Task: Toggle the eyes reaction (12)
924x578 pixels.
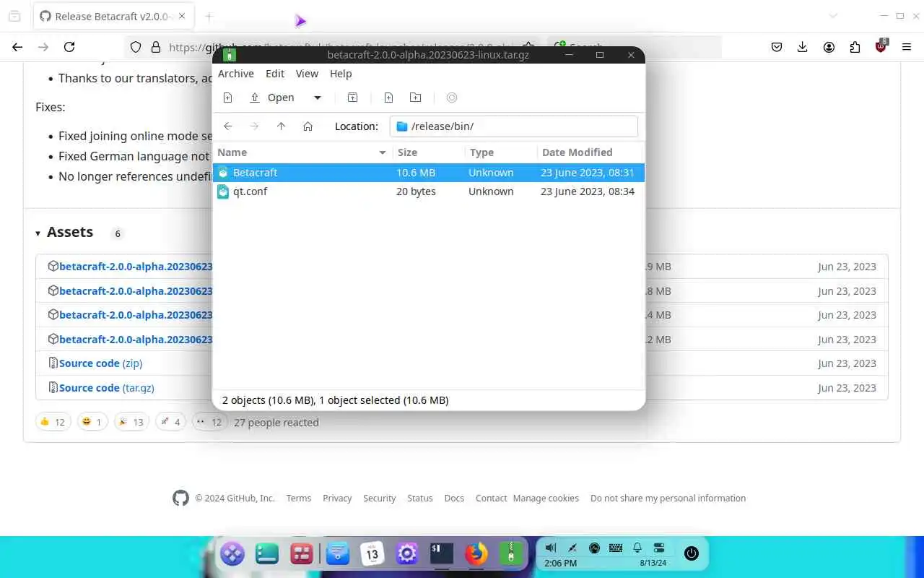Action: click(x=209, y=422)
